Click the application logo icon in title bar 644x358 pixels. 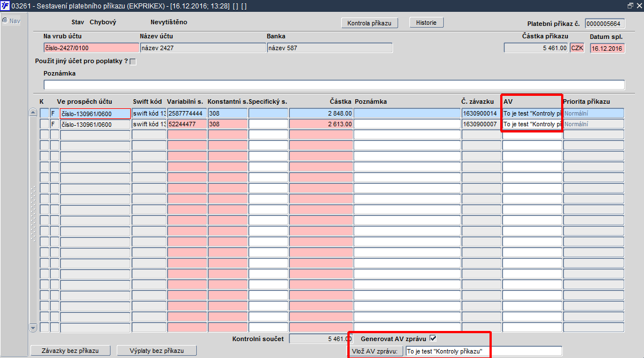click(5, 5)
